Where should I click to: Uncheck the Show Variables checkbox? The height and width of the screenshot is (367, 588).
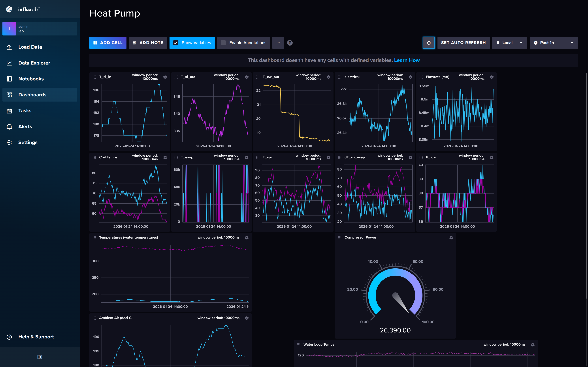[x=176, y=43]
